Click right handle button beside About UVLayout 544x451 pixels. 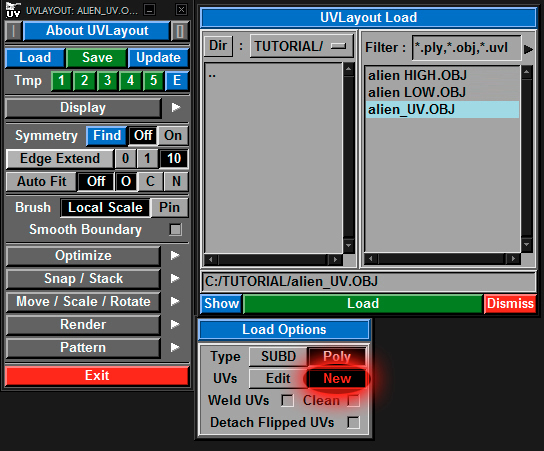coord(180,31)
